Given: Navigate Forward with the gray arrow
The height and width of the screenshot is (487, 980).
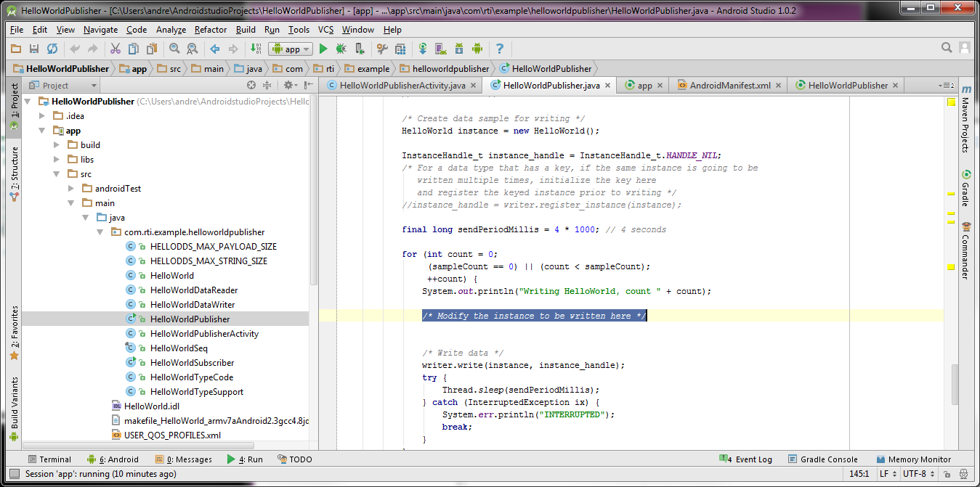Looking at the screenshot, I should (233, 49).
